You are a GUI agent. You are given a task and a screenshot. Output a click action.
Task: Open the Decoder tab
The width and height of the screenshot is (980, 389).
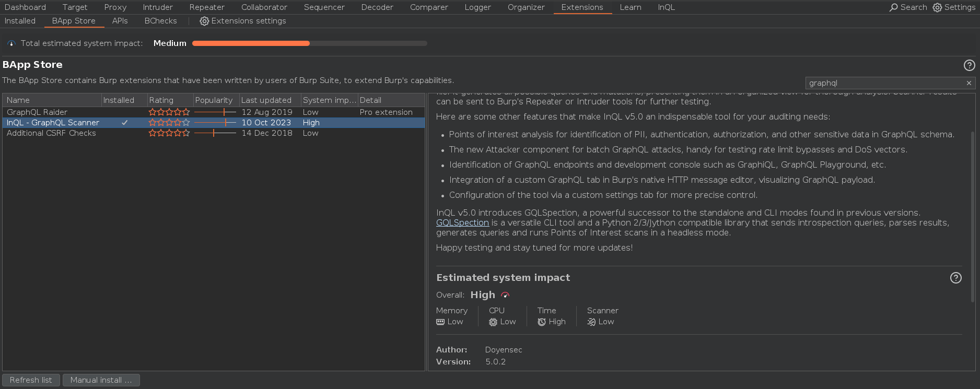[x=377, y=7]
